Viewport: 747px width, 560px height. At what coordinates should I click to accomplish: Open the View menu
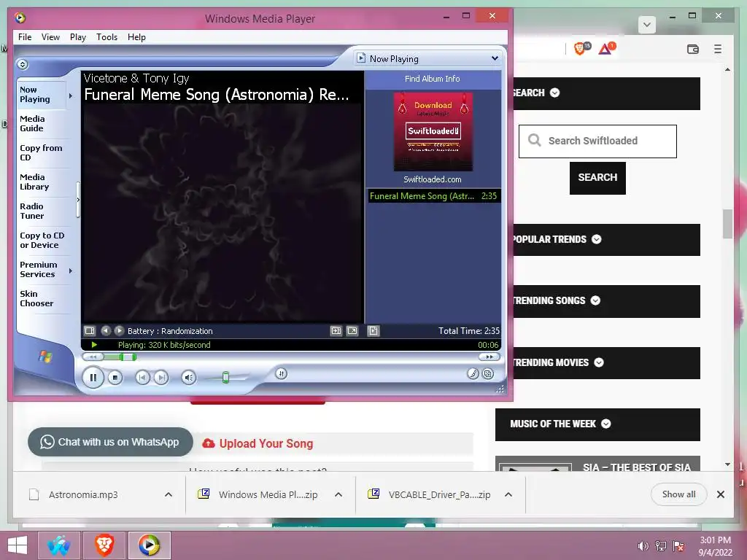(50, 37)
